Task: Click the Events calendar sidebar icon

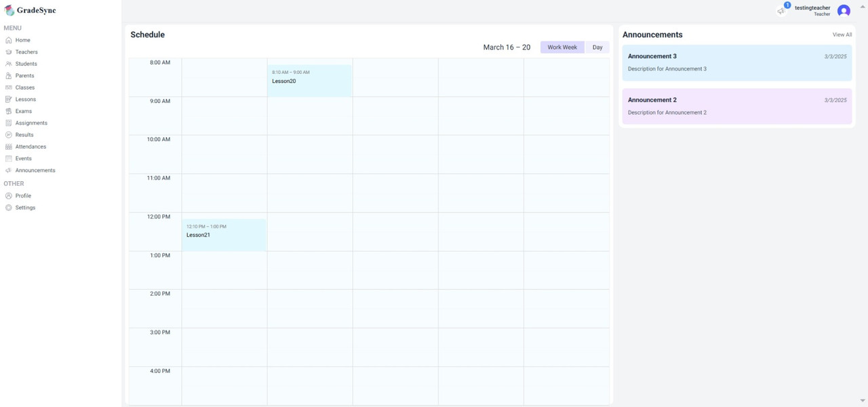Action: tap(9, 159)
